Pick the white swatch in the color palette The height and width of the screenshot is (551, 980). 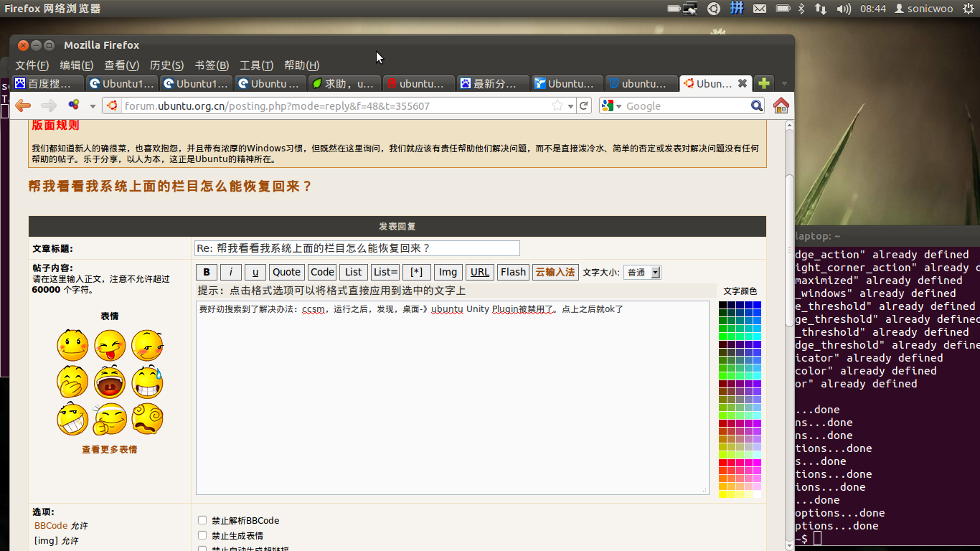[757, 494]
